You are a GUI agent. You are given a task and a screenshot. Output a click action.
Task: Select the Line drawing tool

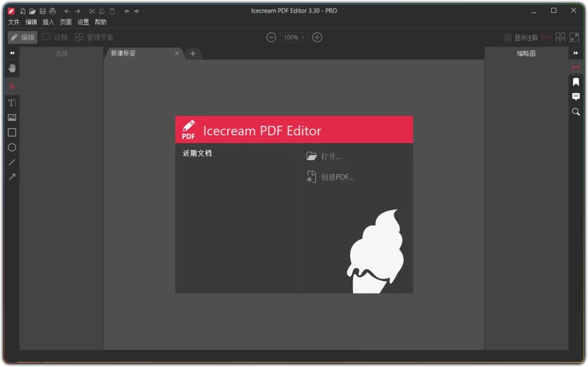click(x=11, y=162)
